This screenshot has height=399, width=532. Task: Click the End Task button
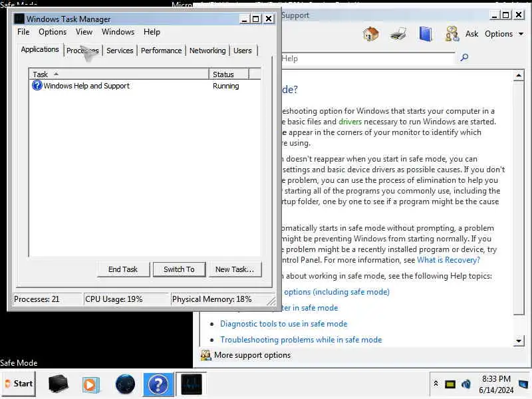(x=123, y=269)
